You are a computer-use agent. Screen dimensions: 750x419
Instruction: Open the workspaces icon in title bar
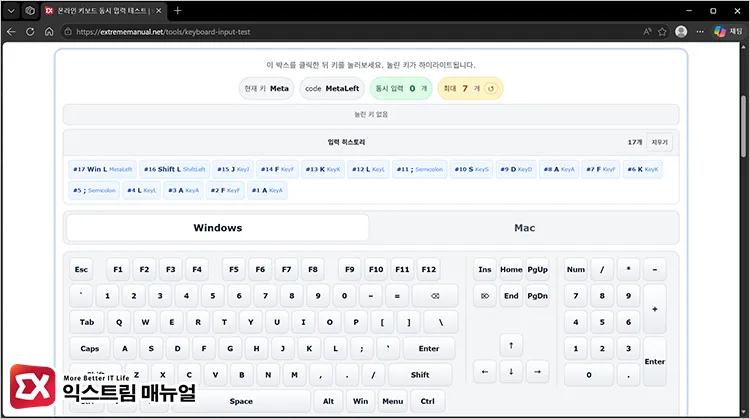pos(30,11)
